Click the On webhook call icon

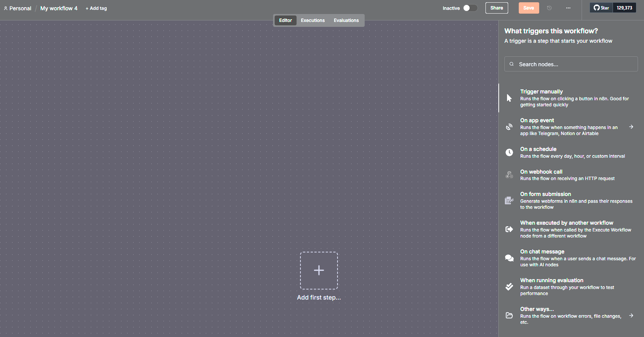point(509,175)
